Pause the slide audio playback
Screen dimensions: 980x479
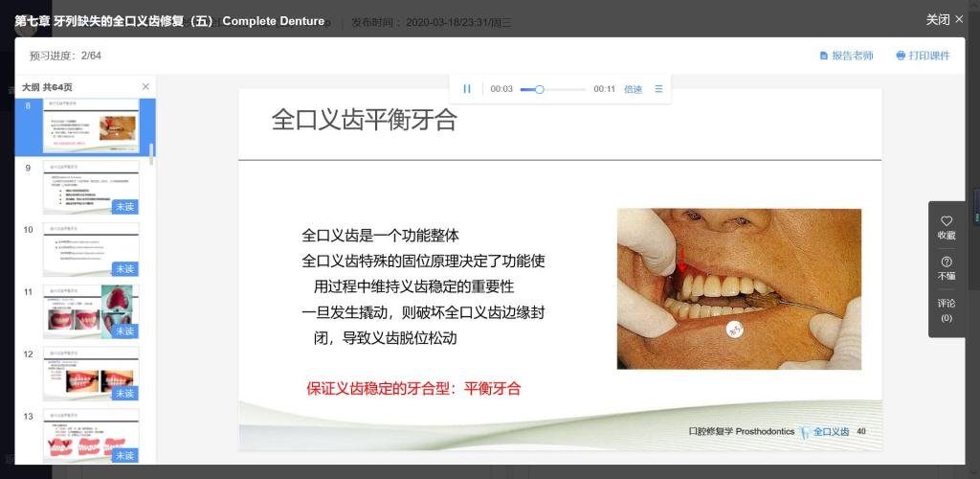pyautogui.click(x=467, y=89)
